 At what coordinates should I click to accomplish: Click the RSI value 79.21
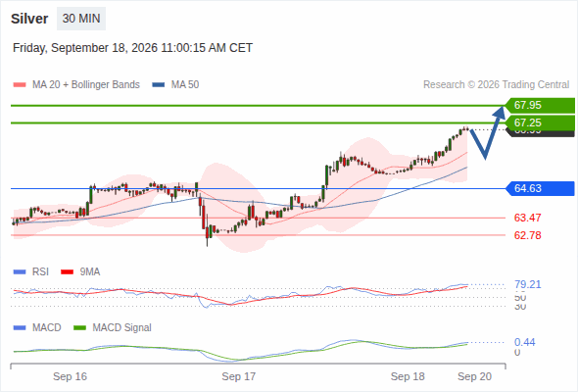(527, 284)
